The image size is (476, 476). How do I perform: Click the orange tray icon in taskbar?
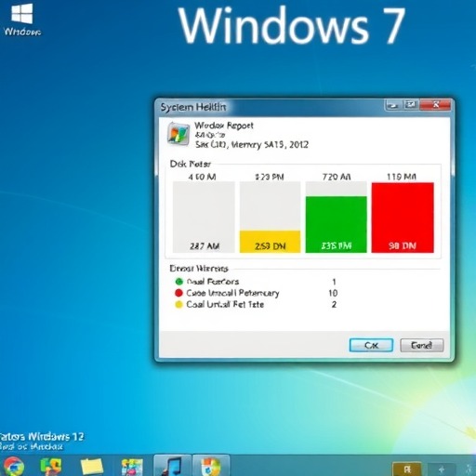tap(407, 469)
